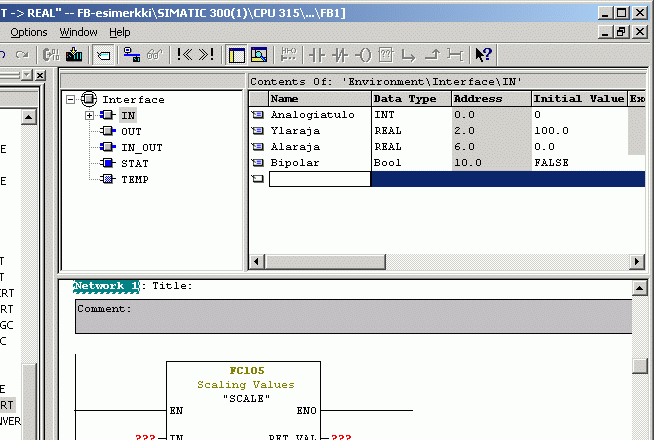Jump to the next error icon
This screenshot has height=440, width=654.
206,55
